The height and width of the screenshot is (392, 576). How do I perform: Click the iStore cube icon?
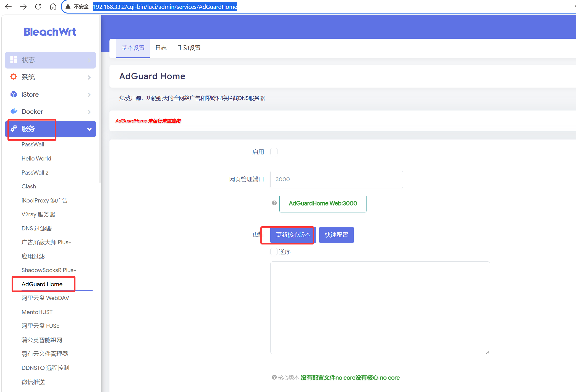tap(14, 94)
